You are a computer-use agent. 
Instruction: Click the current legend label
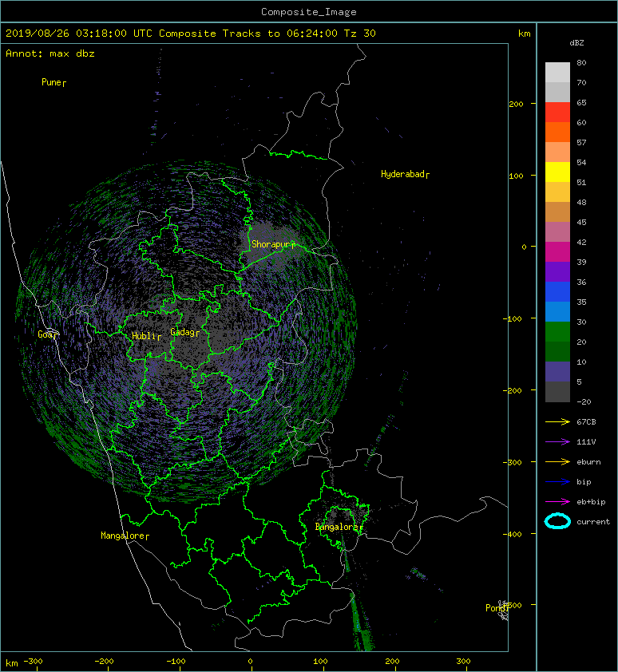pyautogui.click(x=593, y=522)
